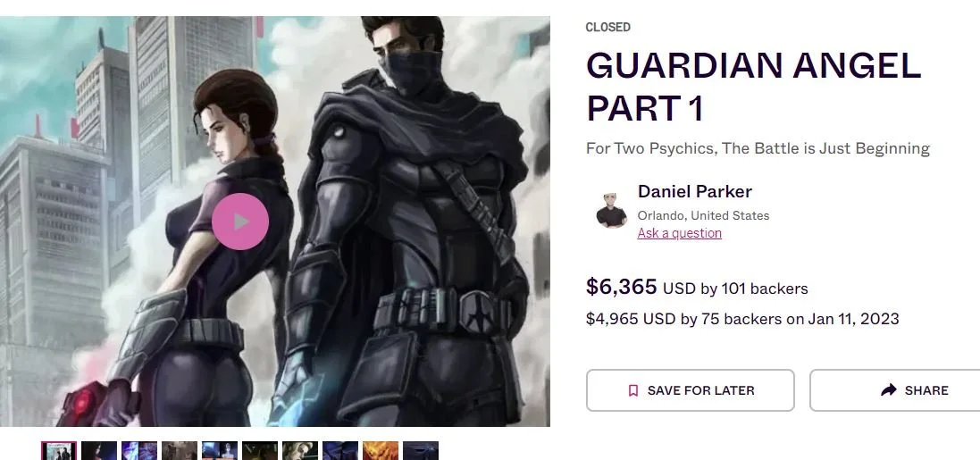The width and height of the screenshot is (980, 460).
Task: Click the share arrow icon
Action: tap(888, 390)
